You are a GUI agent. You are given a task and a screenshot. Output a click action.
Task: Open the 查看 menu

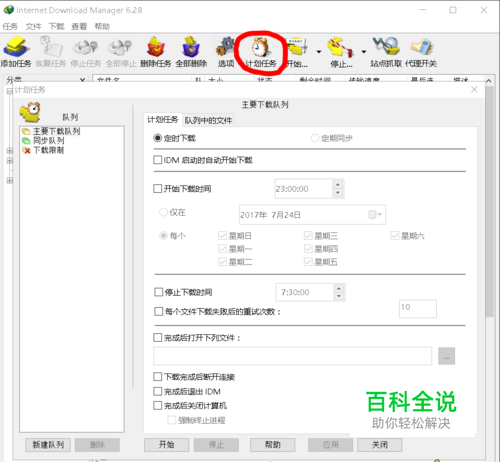[79, 26]
